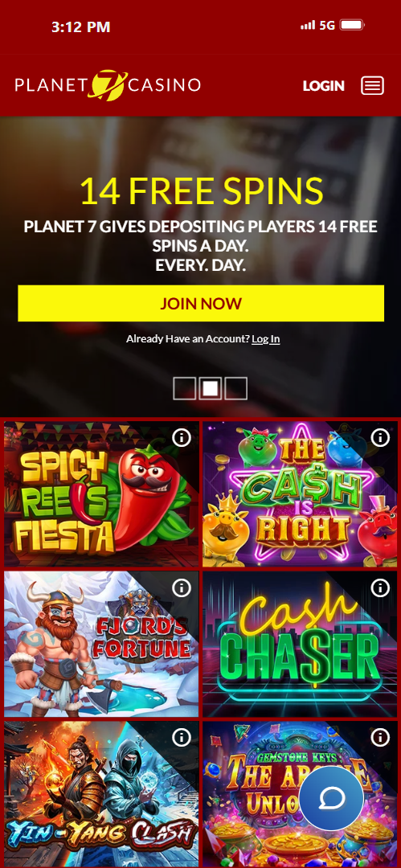Open the Cash Chaser game tile
Screen dimensions: 401x868
[300, 645]
